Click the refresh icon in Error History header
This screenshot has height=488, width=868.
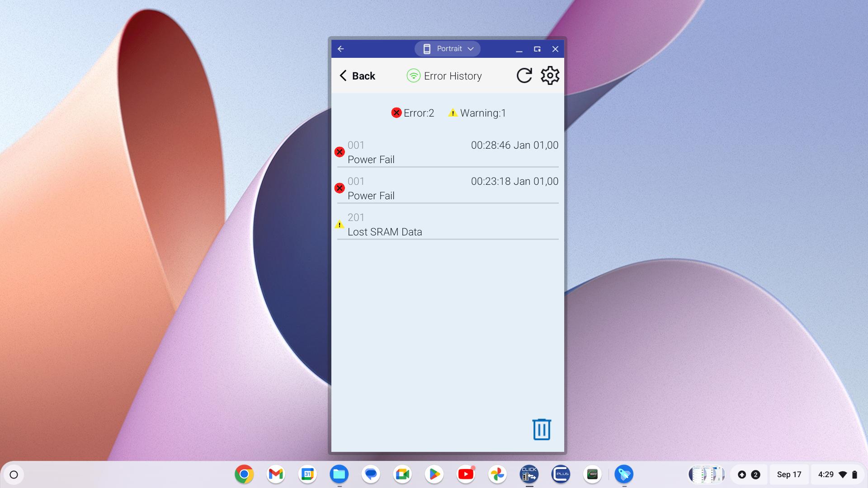pos(524,75)
